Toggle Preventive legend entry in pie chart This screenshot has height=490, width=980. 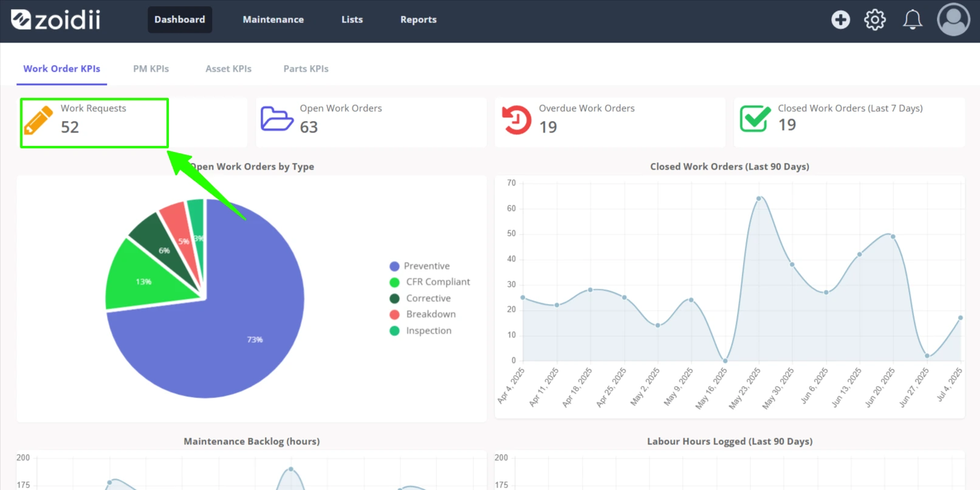tap(420, 266)
